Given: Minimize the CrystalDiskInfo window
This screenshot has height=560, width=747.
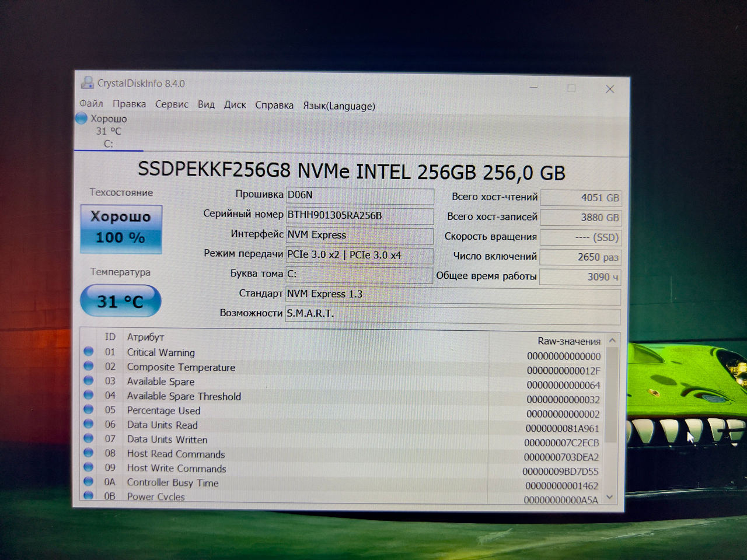Looking at the screenshot, I should click(x=533, y=87).
